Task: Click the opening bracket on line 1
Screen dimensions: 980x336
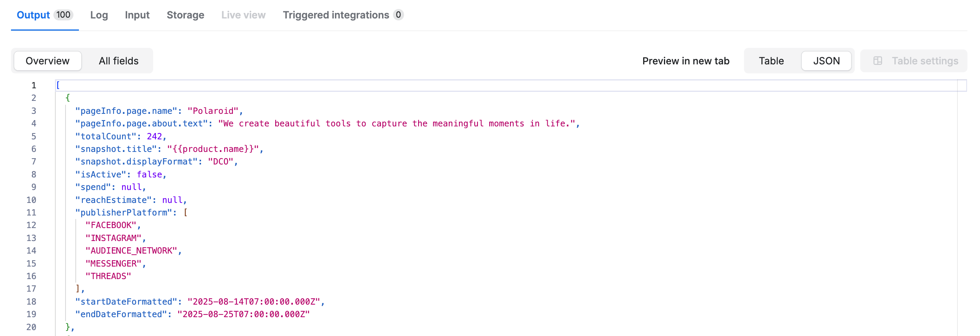Action: click(x=58, y=85)
